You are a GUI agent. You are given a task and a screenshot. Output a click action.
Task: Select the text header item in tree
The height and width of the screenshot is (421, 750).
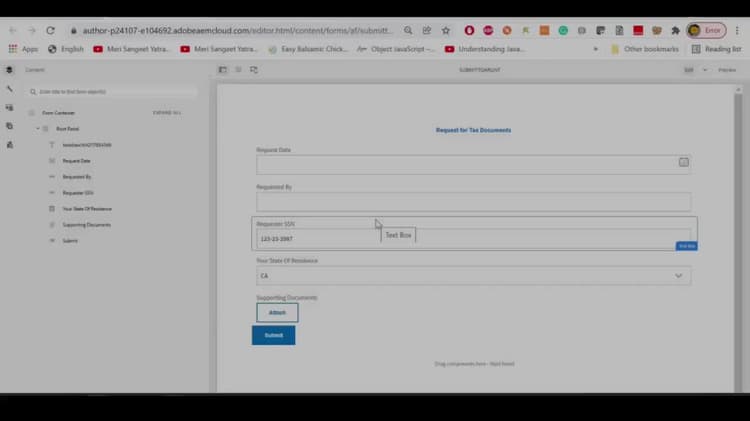[87, 145]
